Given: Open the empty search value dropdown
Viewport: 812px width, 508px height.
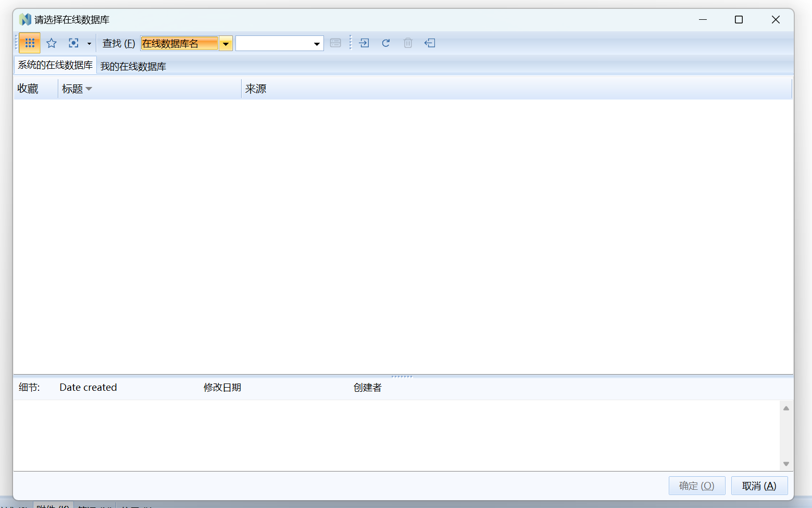Looking at the screenshot, I should 317,43.
